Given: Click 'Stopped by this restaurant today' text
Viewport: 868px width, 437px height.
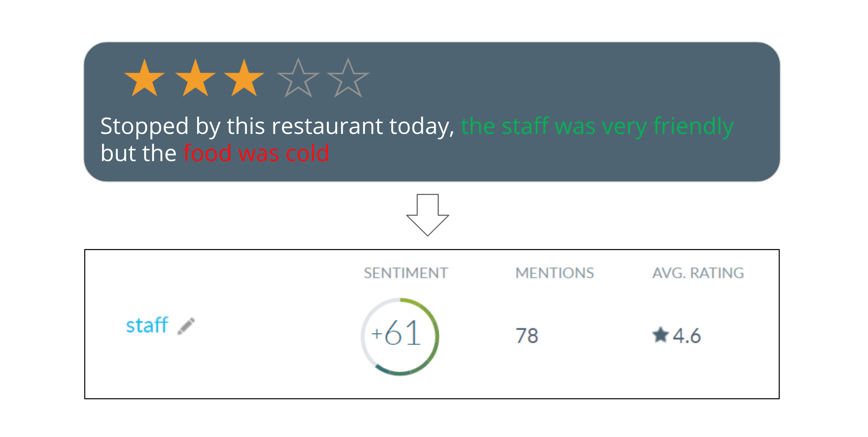Looking at the screenshot, I should pyautogui.click(x=275, y=127).
